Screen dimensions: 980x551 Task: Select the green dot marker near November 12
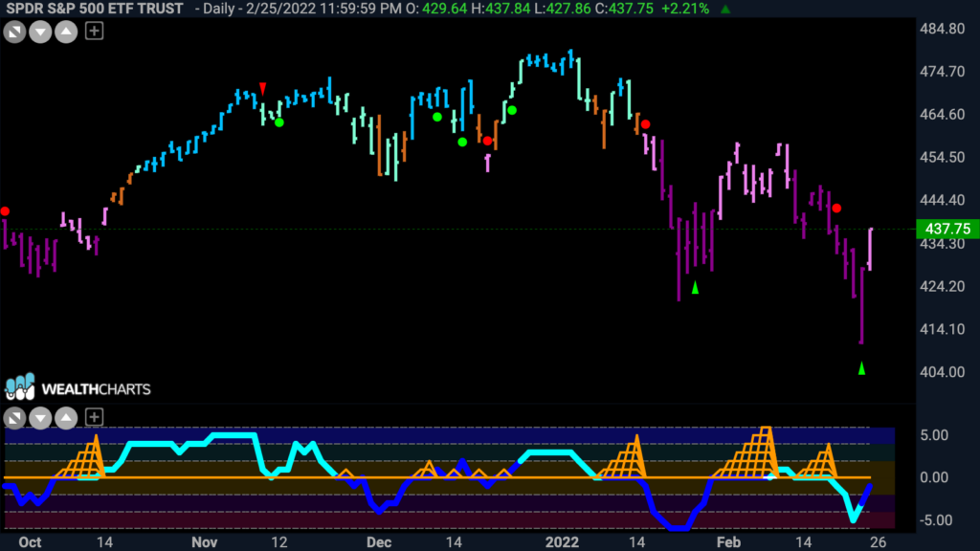coord(279,122)
